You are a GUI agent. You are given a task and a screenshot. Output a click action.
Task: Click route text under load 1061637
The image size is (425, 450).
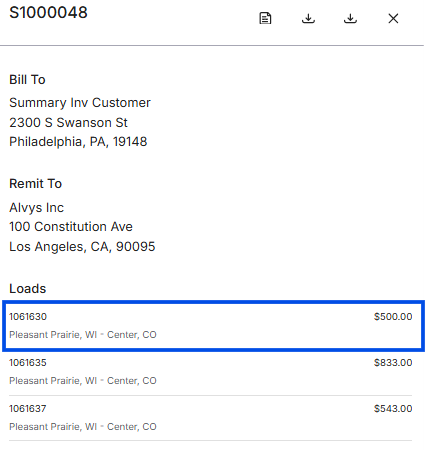click(x=83, y=427)
